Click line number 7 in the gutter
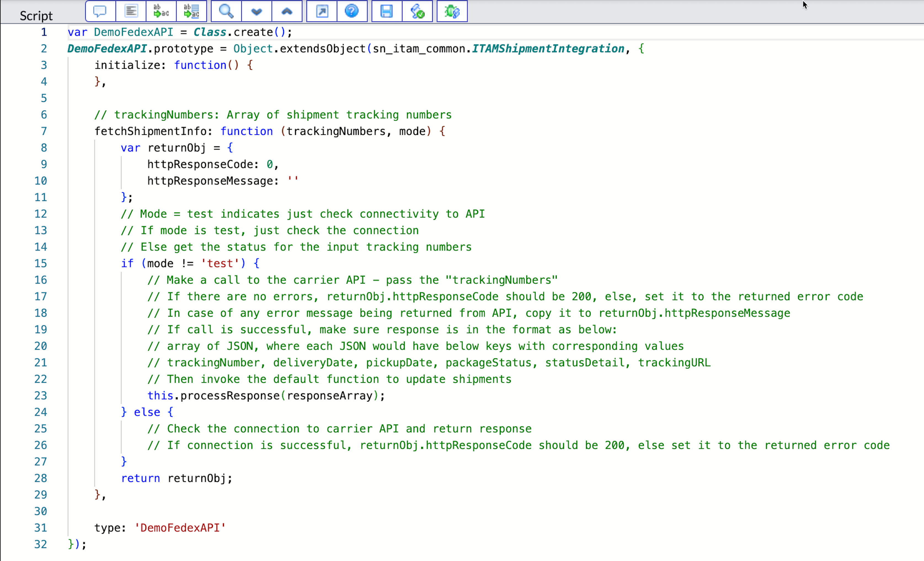This screenshot has width=924, height=561. tap(44, 131)
